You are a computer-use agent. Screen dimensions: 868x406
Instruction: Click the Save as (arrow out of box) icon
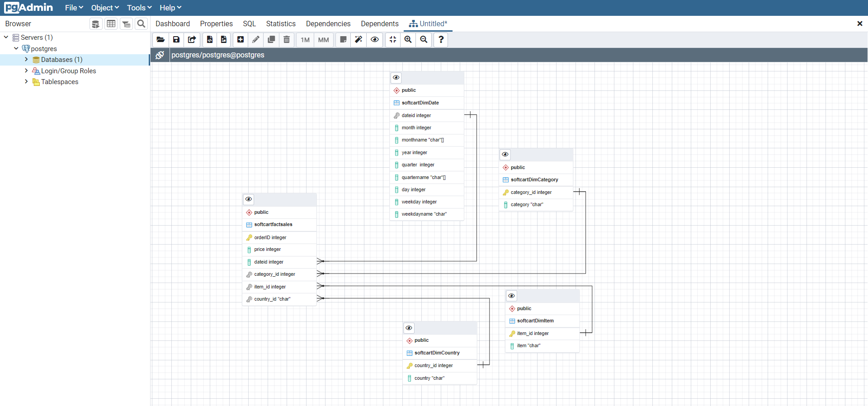click(x=192, y=40)
